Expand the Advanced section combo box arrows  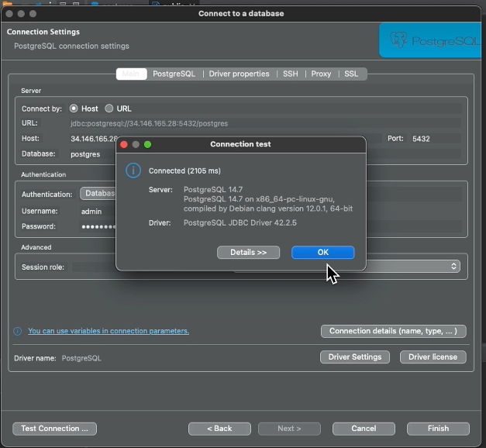pyautogui.click(x=453, y=267)
